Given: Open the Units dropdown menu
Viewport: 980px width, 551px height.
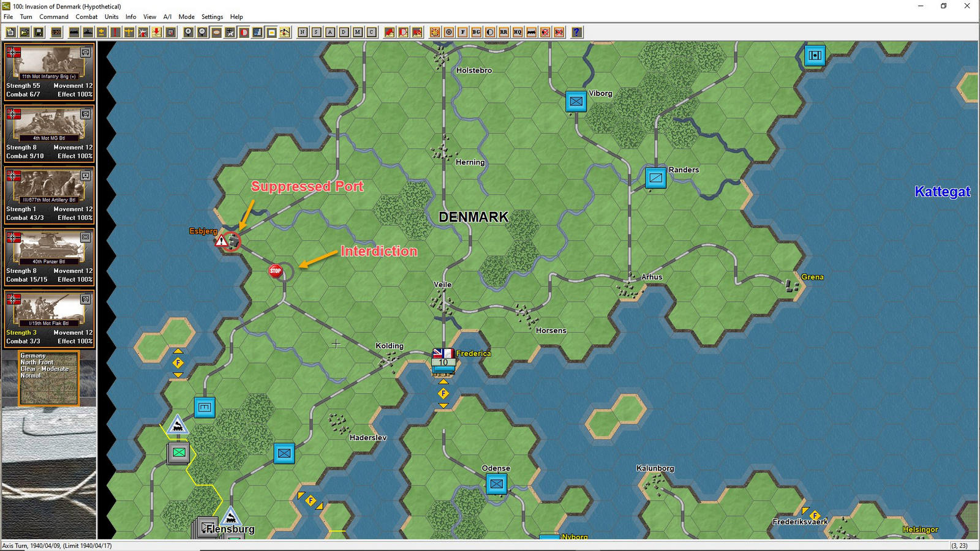Looking at the screenshot, I should tap(111, 17).
